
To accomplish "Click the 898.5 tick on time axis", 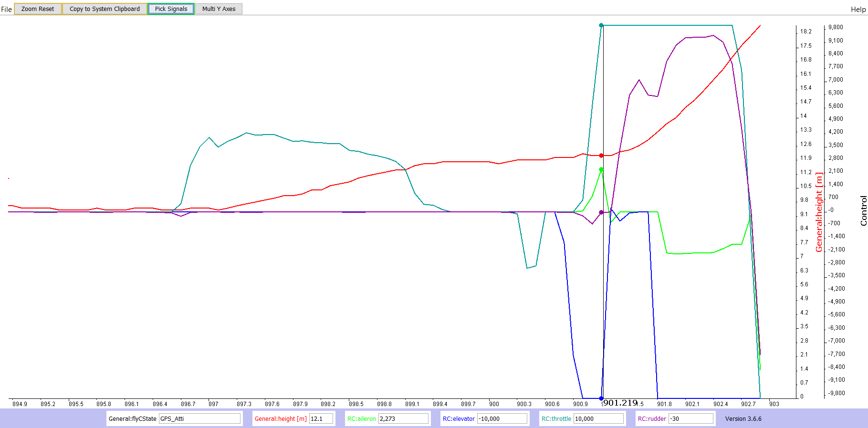I will click(356, 404).
